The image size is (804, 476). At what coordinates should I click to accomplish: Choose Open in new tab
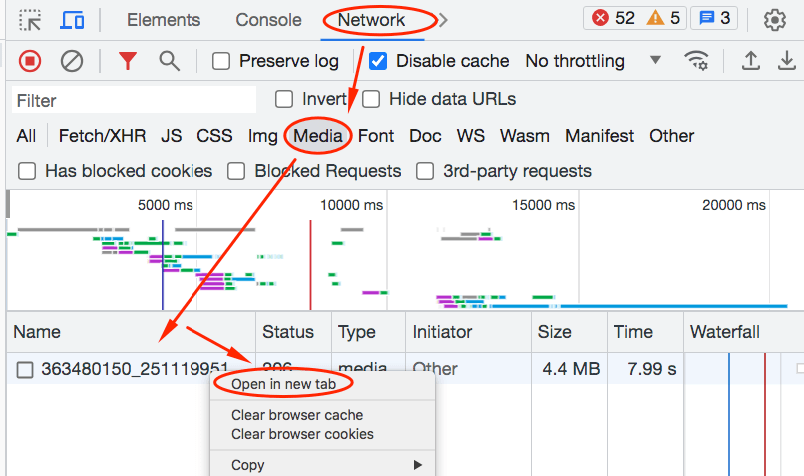[283, 384]
